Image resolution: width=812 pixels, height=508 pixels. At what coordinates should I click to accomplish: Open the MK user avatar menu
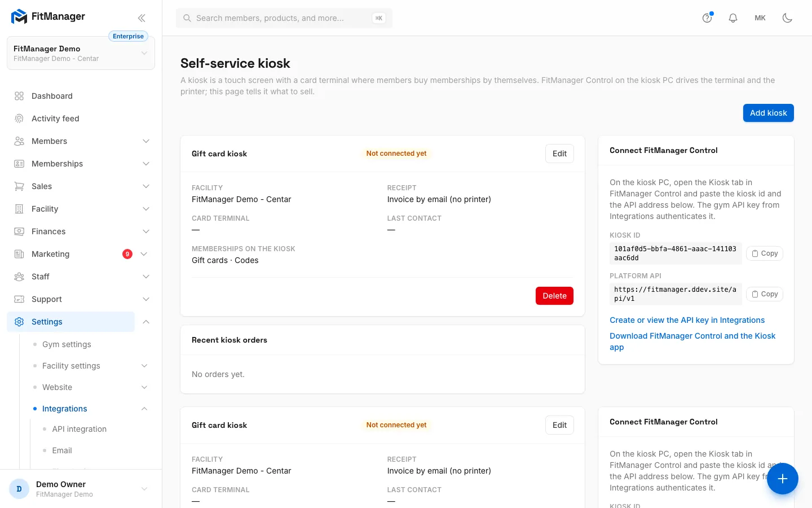point(760,18)
